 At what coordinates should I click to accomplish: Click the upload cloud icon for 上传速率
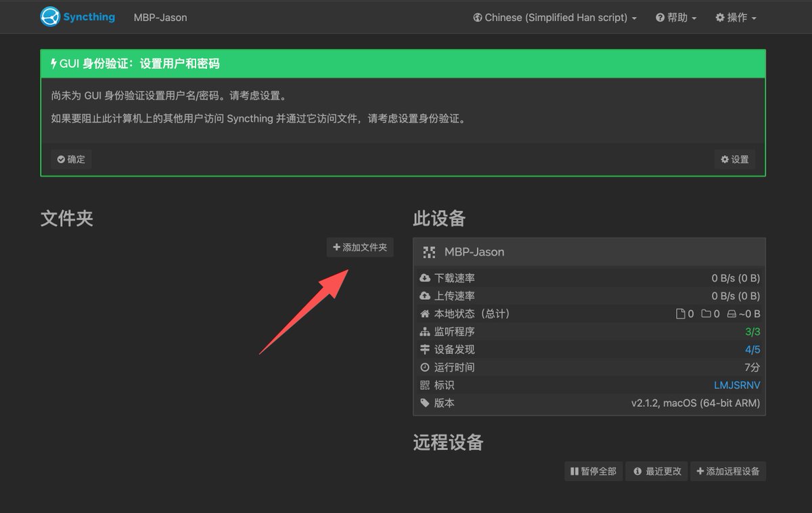425,296
